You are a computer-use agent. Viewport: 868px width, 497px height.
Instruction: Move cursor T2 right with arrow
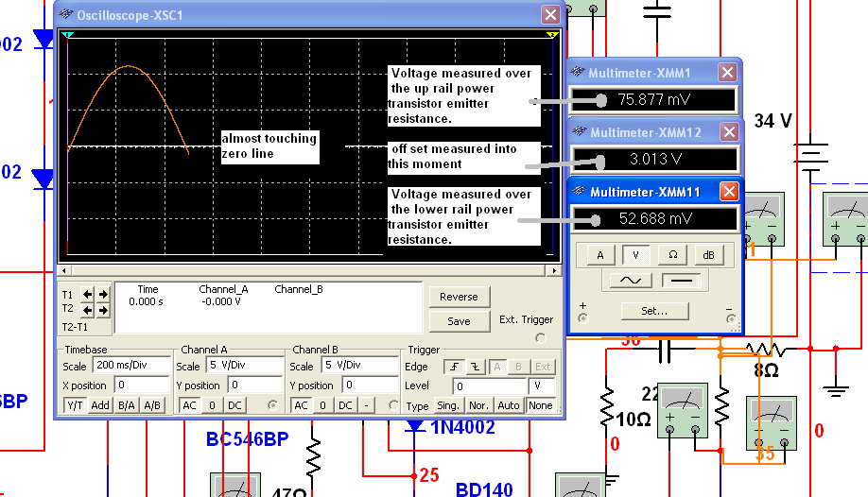[x=103, y=311]
